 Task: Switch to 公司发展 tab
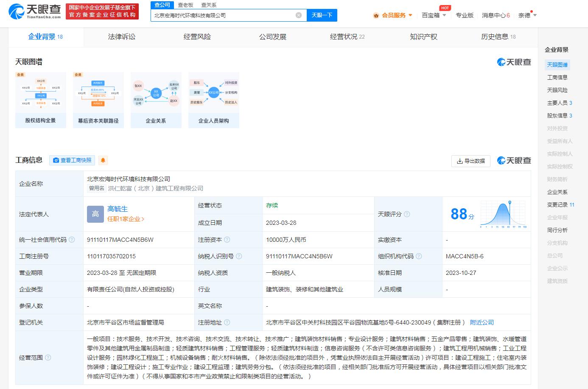(x=273, y=37)
